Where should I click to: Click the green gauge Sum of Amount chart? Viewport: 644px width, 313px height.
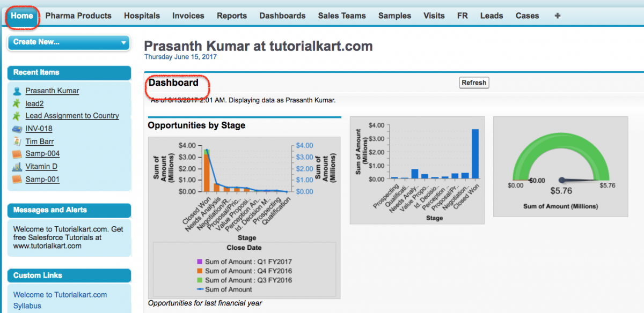coord(562,167)
